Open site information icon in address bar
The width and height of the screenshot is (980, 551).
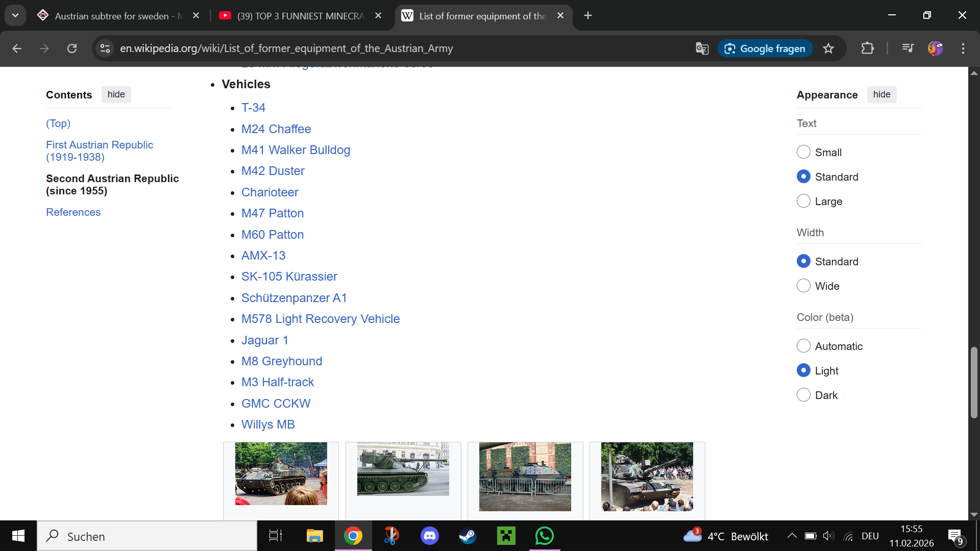[x=105, y=48]
